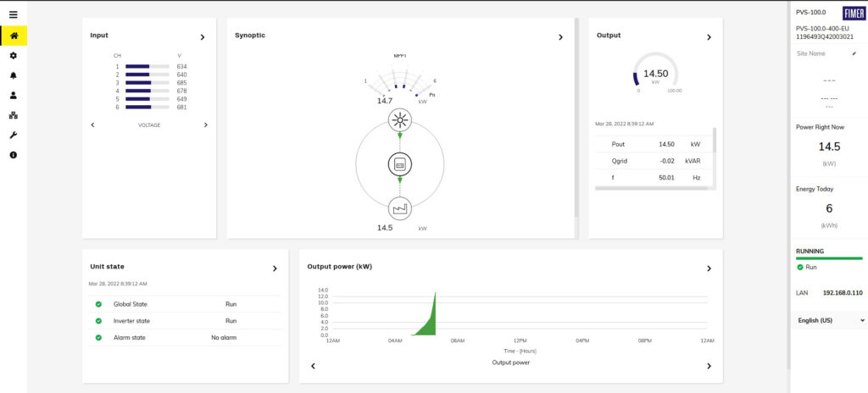Viewport: 868px width, 393px height.
Task: Show next Input measurement after Voltage
Action: pyautogui.click(x=205, y=125)
